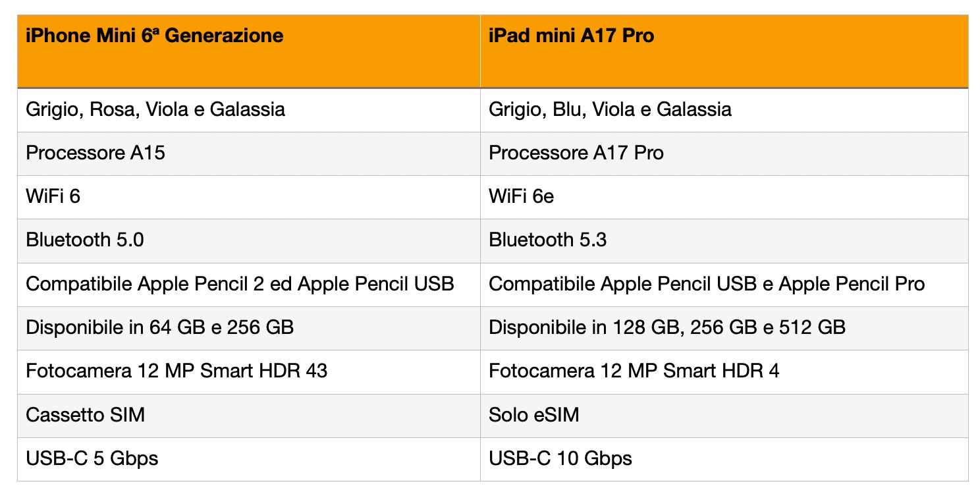This screenshot has height=494, width=980.
Task: Select the 'Grigio, Rosa, Viola e Galassia' cell
Action: (155, 109)
